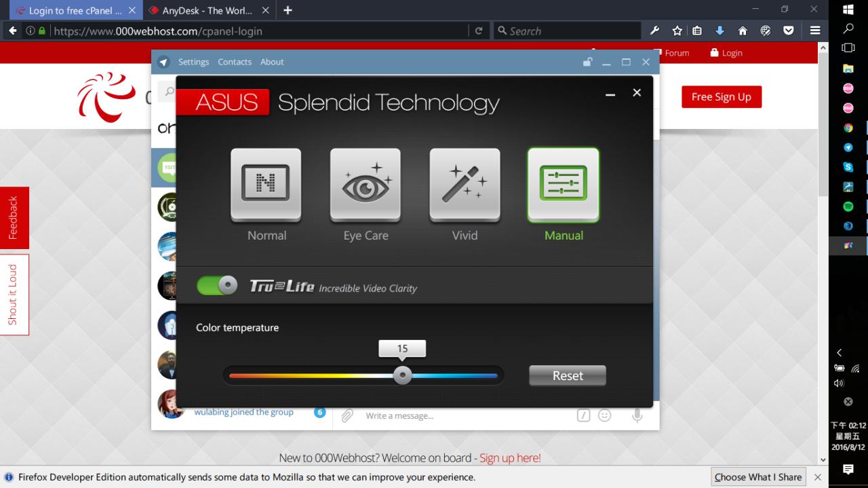
Task: Open Skype from the taskbar
Action: coord(848,167)
